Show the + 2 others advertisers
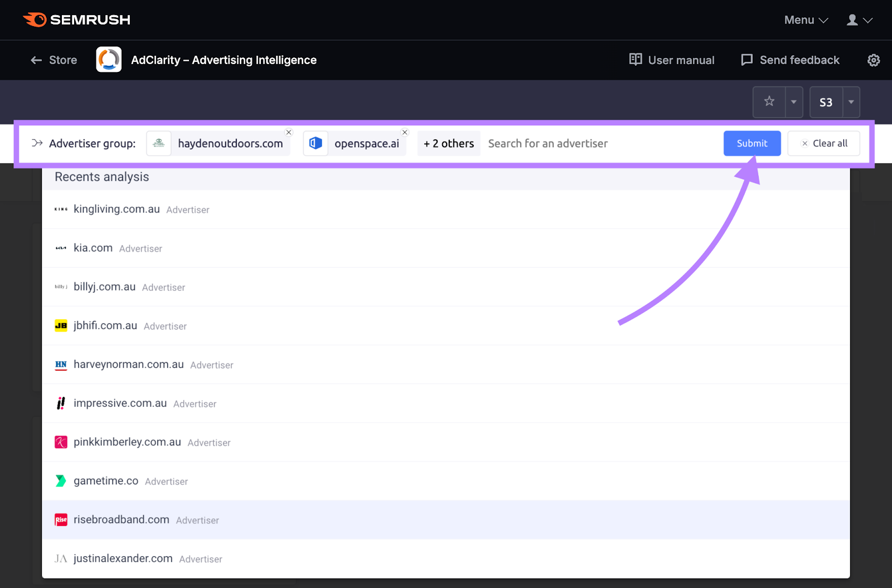The height and width of the screenshot is (588, 892). tap(449, 144)
